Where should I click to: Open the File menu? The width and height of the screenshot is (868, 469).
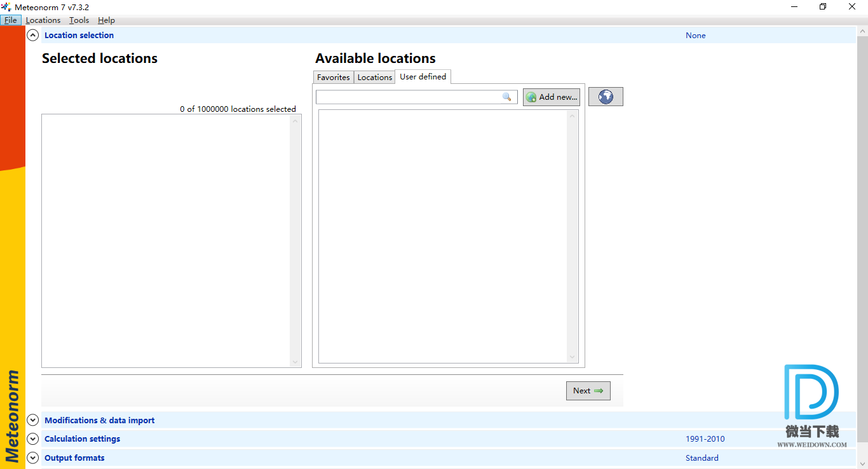[11, 20]
